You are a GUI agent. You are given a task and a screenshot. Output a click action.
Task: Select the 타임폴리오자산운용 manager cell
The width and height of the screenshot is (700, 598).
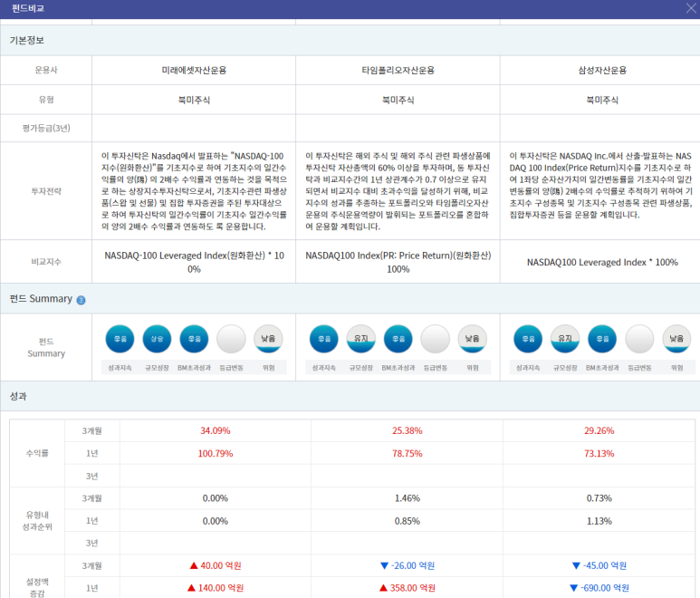[398, 70]
